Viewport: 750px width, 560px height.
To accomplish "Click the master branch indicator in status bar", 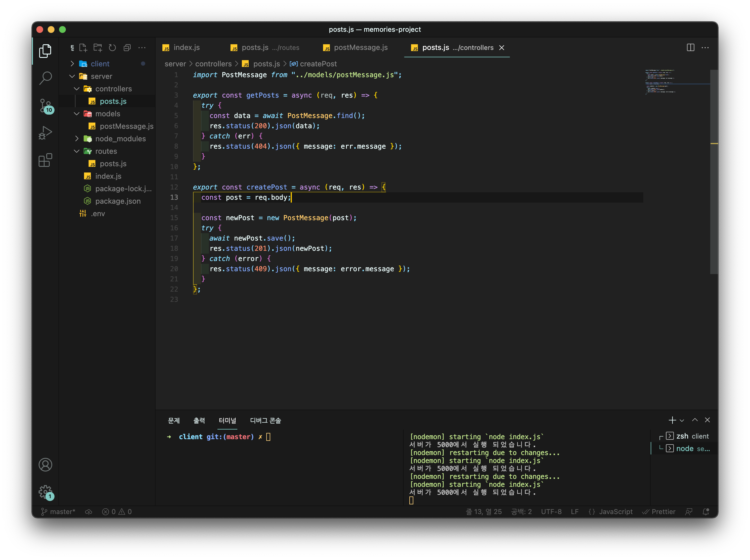I will coord(58,511).
